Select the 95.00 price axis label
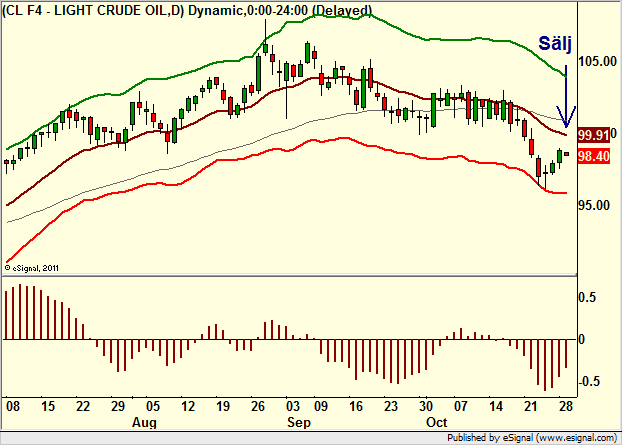Image resolution: width=622 pixels, height=445 pixels. [594, 205]
